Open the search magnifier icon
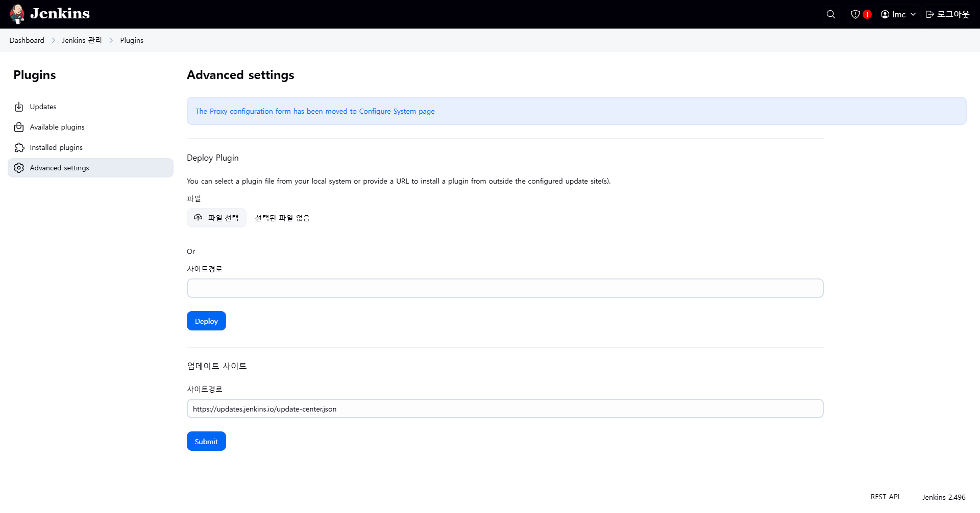Viewport: 980px width, 513px height. (831, 14)
